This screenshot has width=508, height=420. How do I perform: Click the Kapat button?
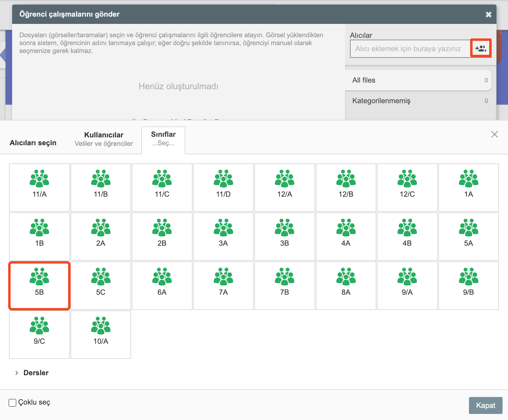[x=486, y=405]
